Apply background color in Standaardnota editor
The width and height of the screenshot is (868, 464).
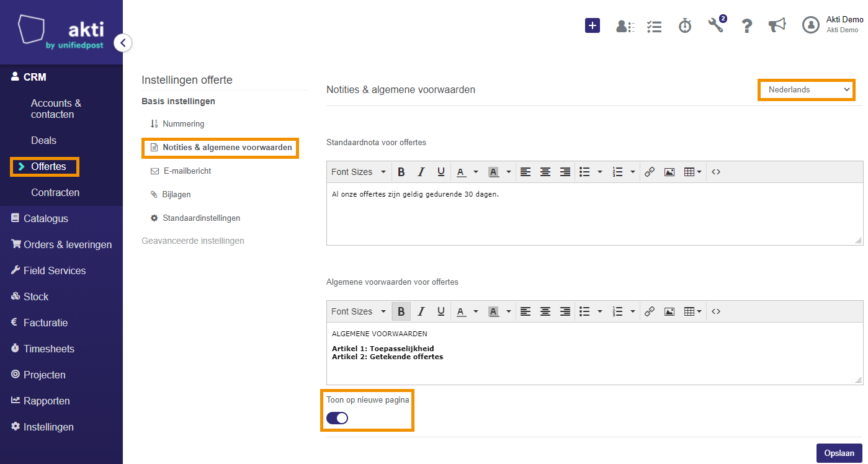pyautogui.click(x=494, y=172)
